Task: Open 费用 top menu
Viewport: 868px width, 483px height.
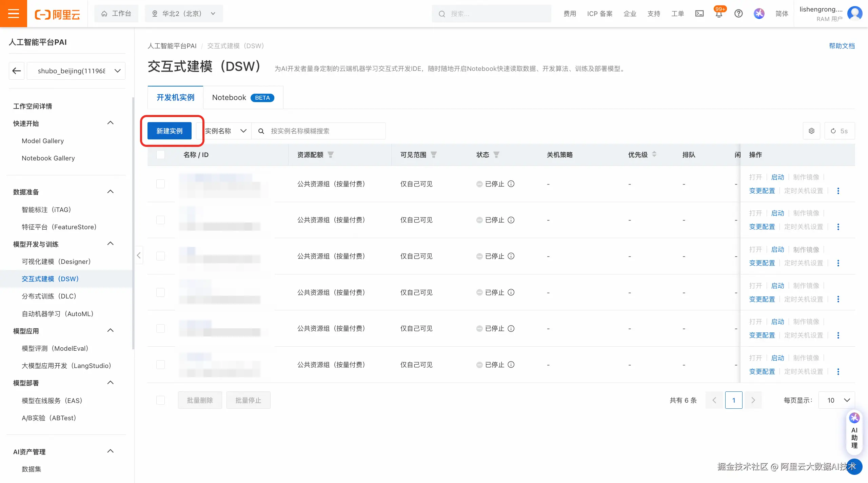Action: [x=570, y=14]
